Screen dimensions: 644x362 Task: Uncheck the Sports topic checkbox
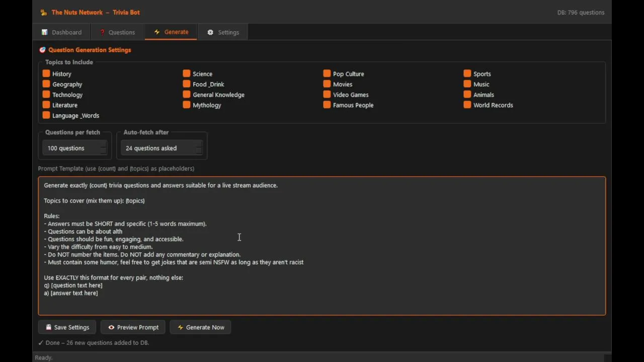467,73
